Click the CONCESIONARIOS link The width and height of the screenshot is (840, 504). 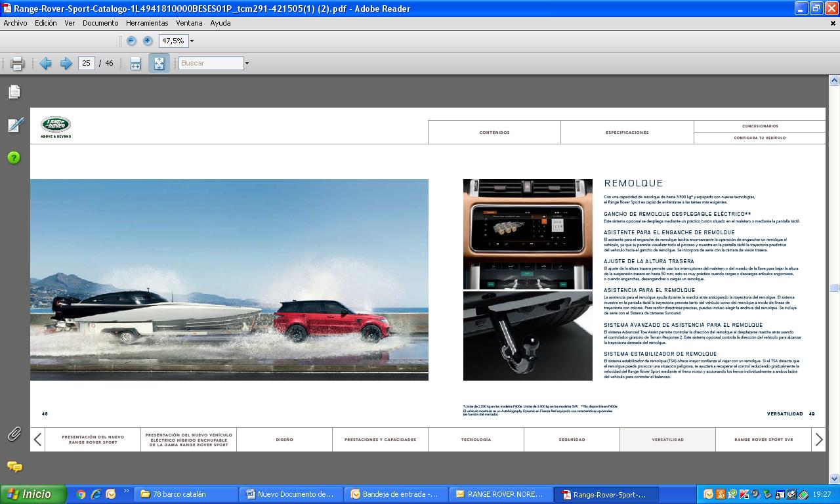760,126
